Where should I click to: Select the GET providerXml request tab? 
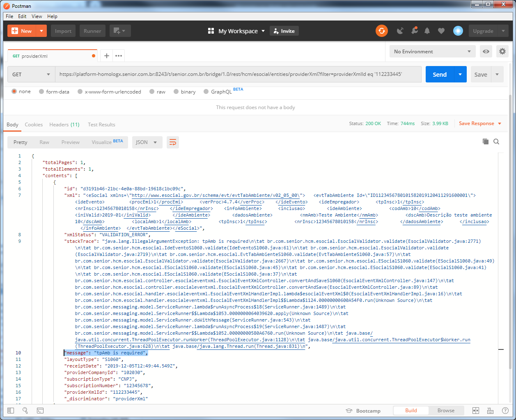point(53,56)
